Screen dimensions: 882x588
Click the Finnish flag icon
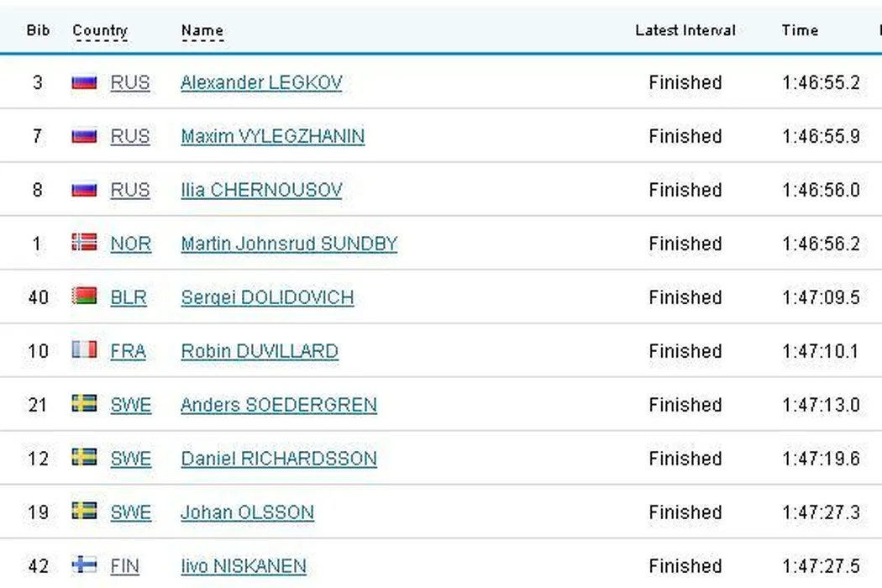(x=84, y=564)
